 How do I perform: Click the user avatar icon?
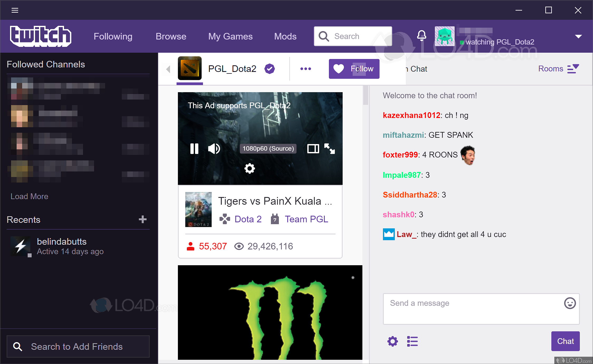pyautogui.click(x=444, y=36)
